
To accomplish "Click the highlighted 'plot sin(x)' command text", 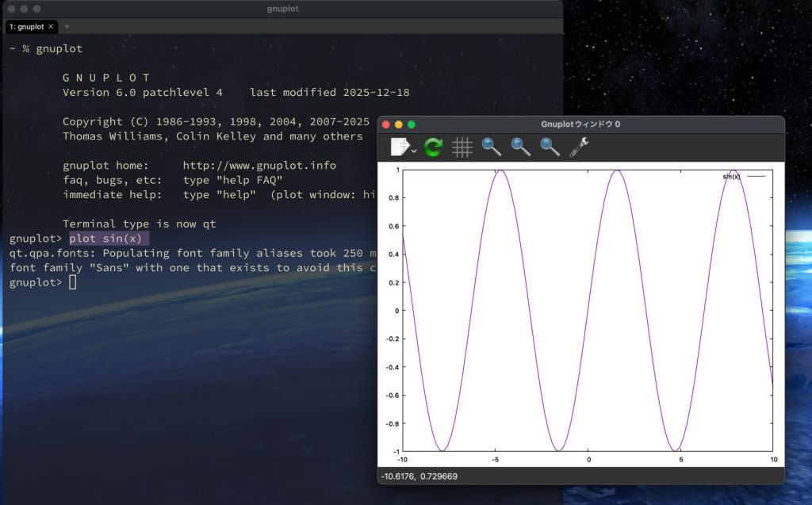I will pyautogui.click(x=107, y=238).
